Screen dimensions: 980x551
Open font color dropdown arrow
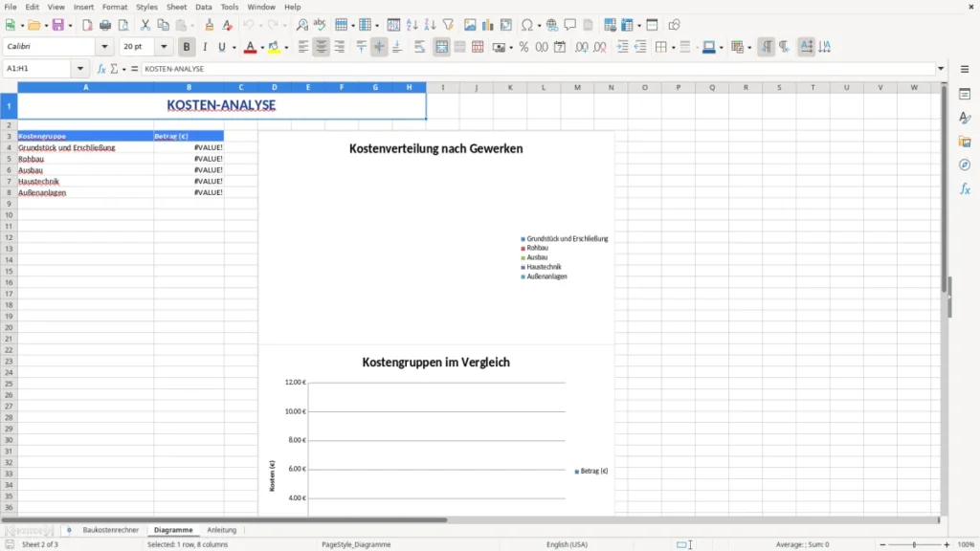(262, 48)
